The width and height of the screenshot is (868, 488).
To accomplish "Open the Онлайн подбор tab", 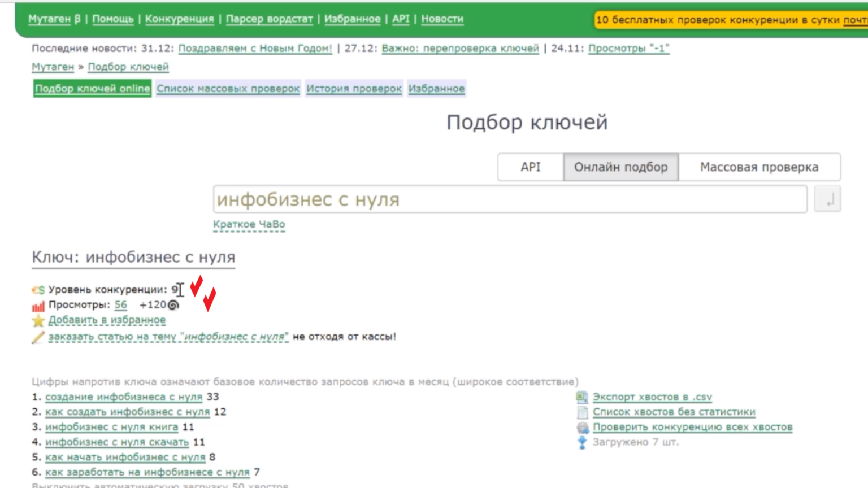I will [x=620, y=167].
